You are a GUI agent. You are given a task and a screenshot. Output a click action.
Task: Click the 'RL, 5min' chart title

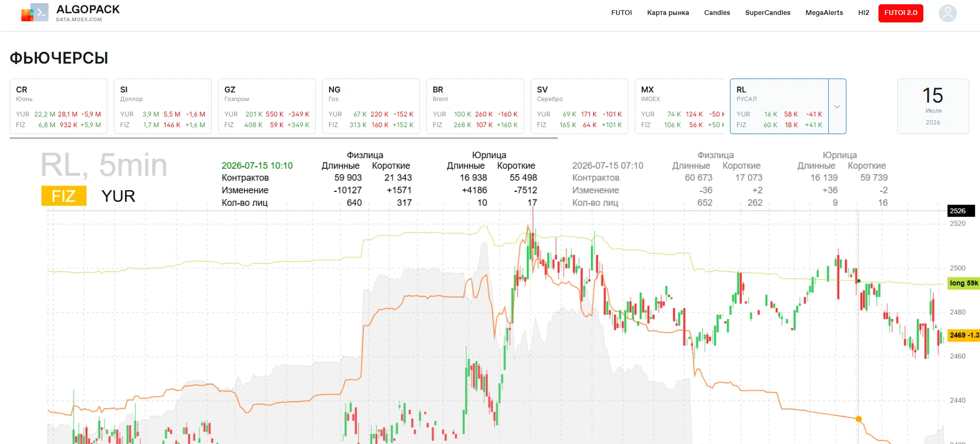pos(104,165)
